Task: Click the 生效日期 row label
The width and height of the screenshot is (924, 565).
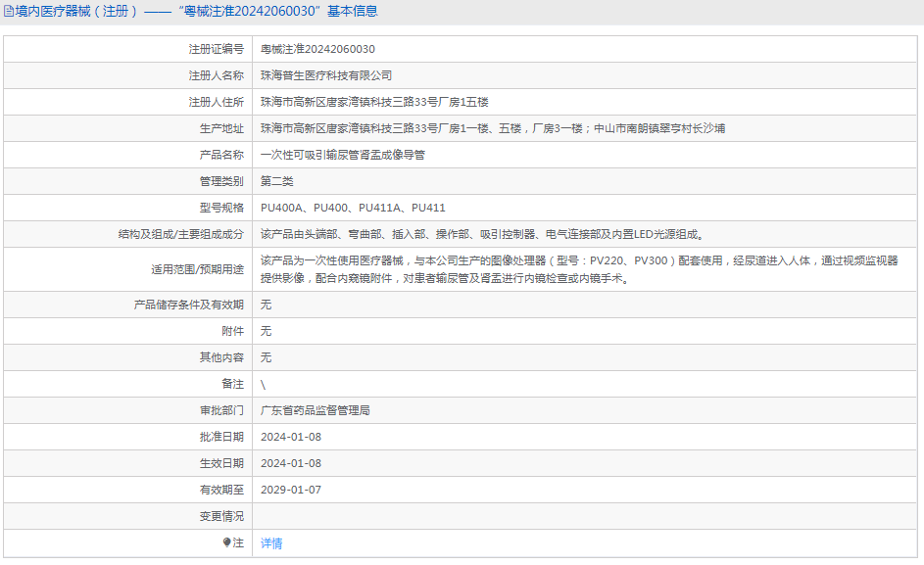Action: [221, 464]
